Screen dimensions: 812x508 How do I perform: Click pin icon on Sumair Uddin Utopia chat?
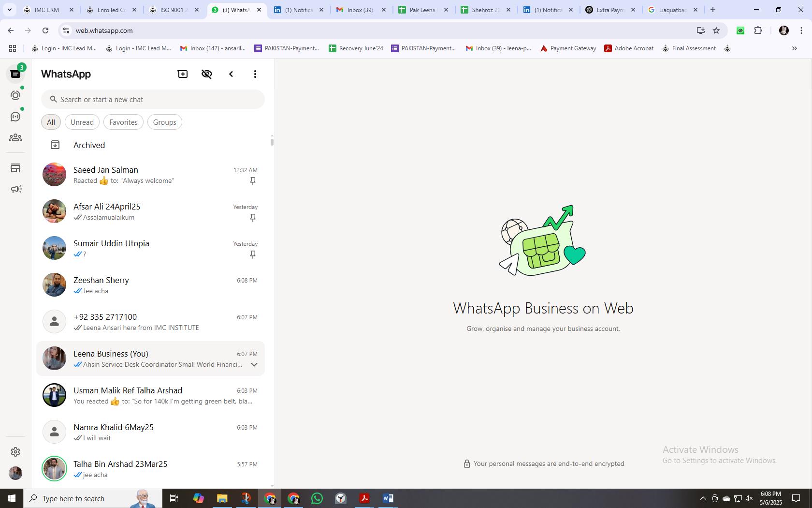pyautogui.click(x=252, y=254)
